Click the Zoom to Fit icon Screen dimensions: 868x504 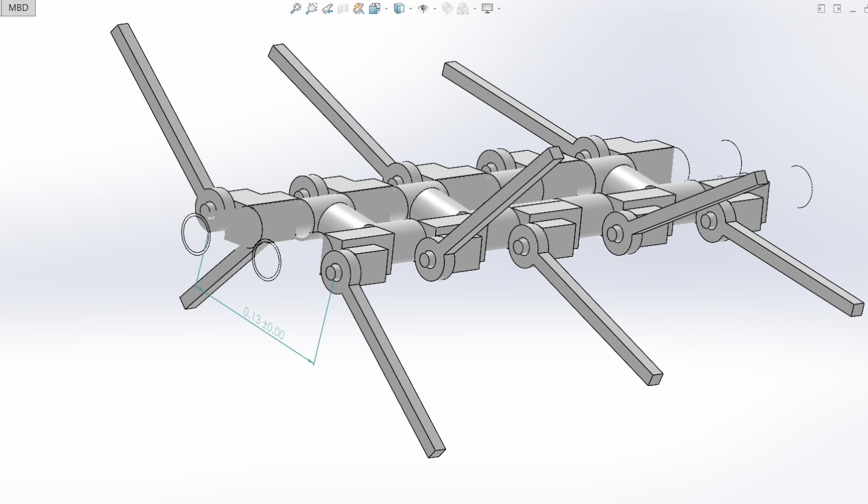click(296, 9)
